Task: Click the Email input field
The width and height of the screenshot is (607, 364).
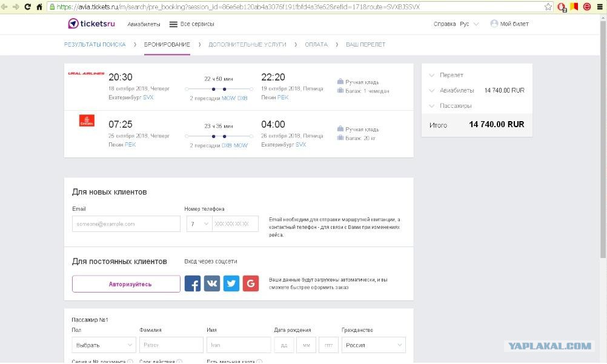Action: click(126, 224)
